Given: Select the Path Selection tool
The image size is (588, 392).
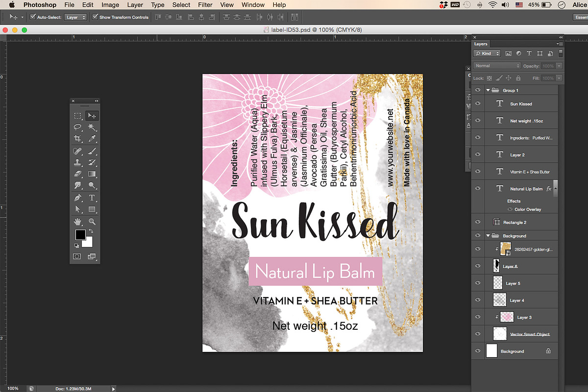Looking at the screenshot, I should pyautogui.click(x=77, y=209).
